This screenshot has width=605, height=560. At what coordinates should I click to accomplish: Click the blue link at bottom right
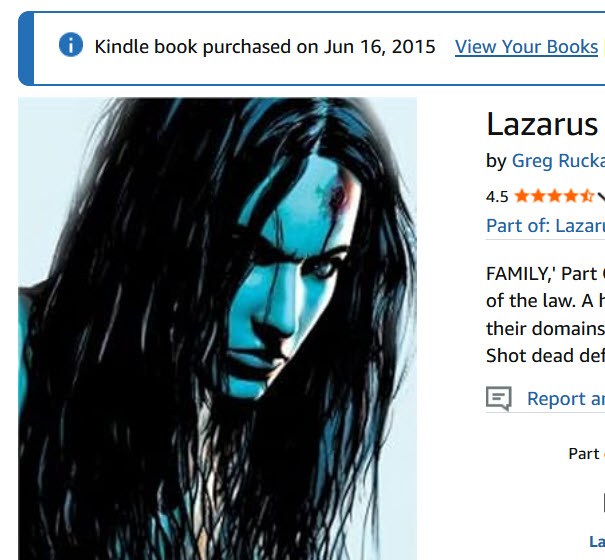[597, 541]
